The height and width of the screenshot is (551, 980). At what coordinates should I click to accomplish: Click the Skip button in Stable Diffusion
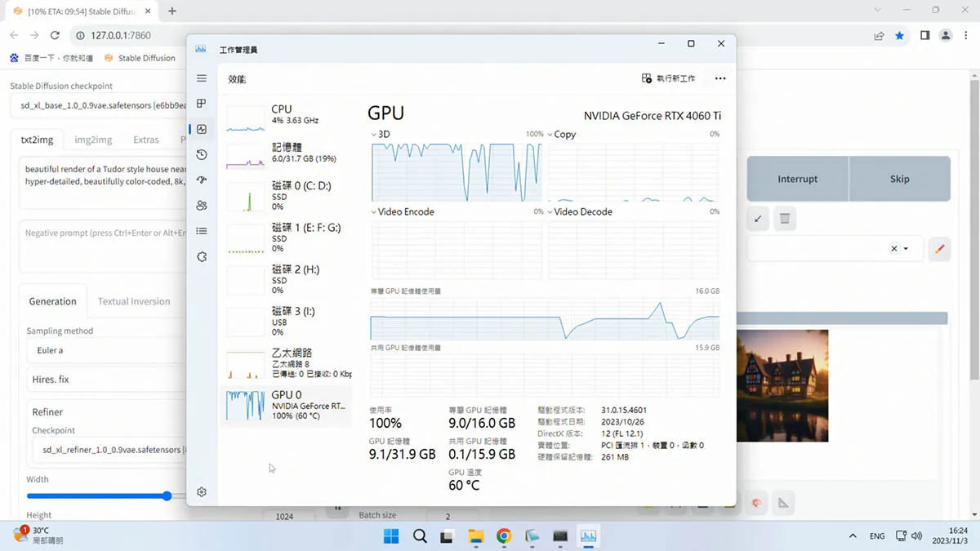click(x=900, y=179)
